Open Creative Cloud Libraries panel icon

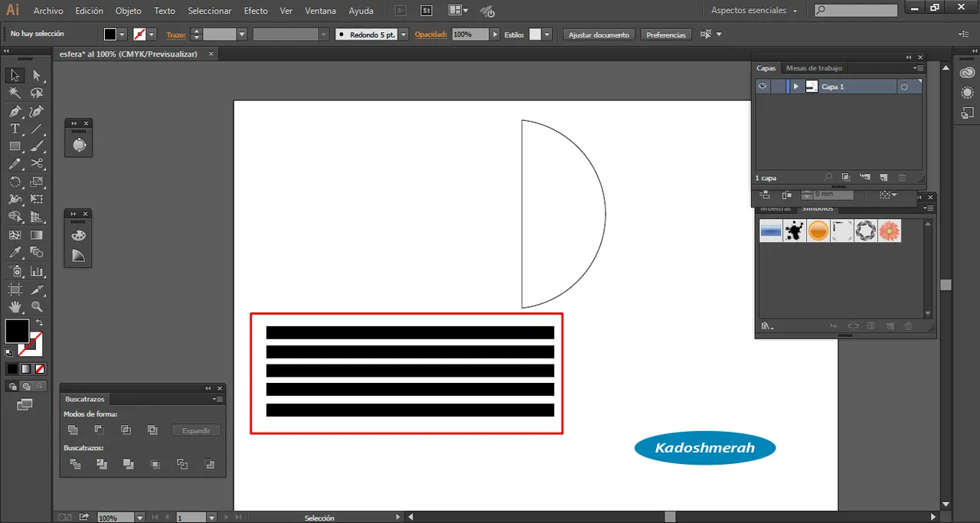point(966,73)
